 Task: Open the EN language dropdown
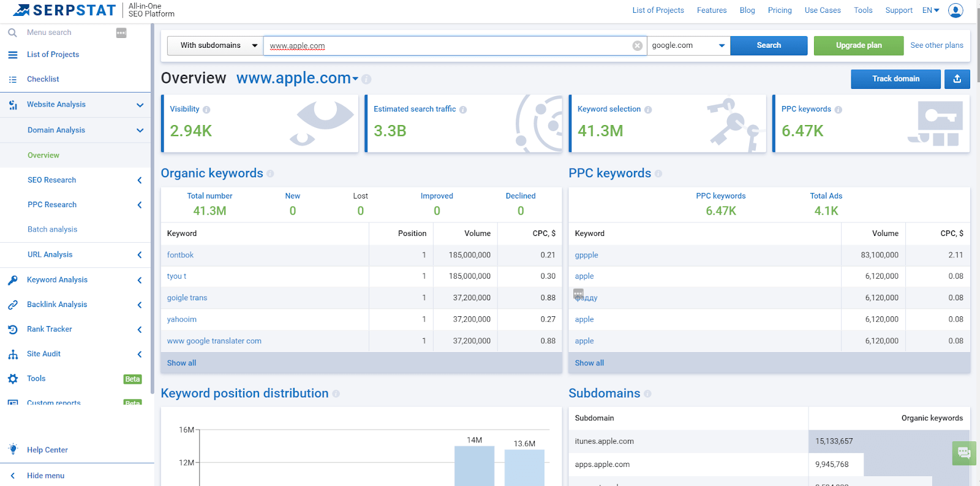point(930,10)
